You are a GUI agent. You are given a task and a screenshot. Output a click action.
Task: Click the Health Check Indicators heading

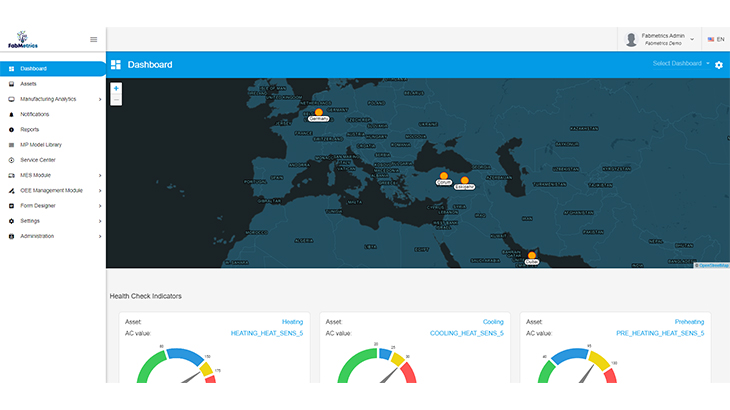(x=146, y=296)
